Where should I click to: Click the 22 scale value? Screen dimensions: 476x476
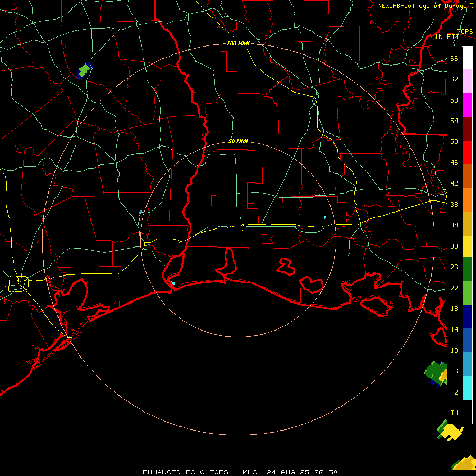[454, 288]
